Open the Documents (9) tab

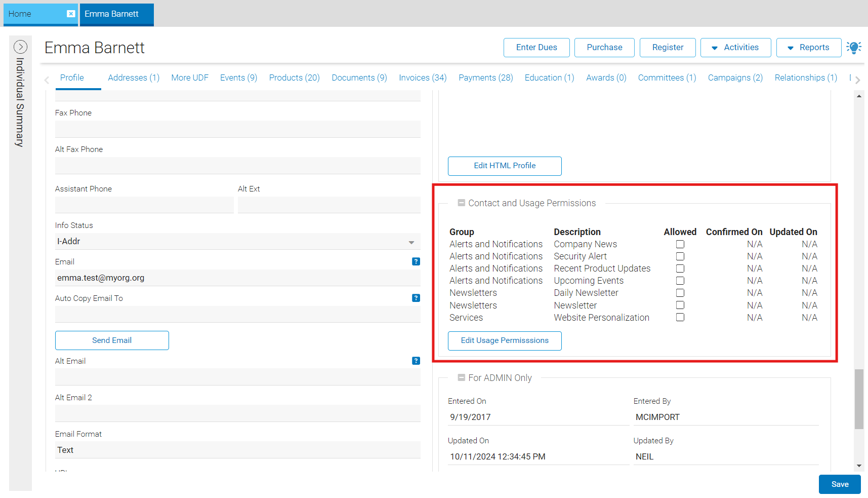pos(359,78)
